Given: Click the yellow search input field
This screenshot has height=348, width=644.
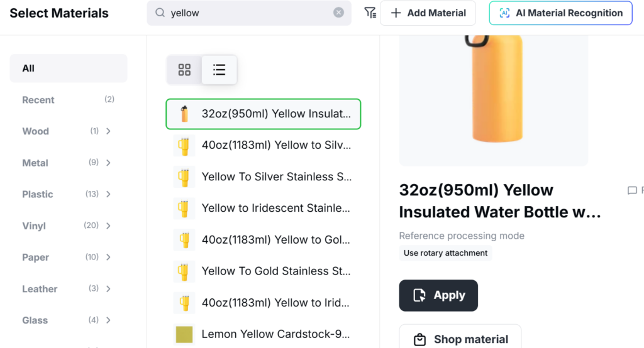Looking at the screenshot, I should (x=249, y=13).
